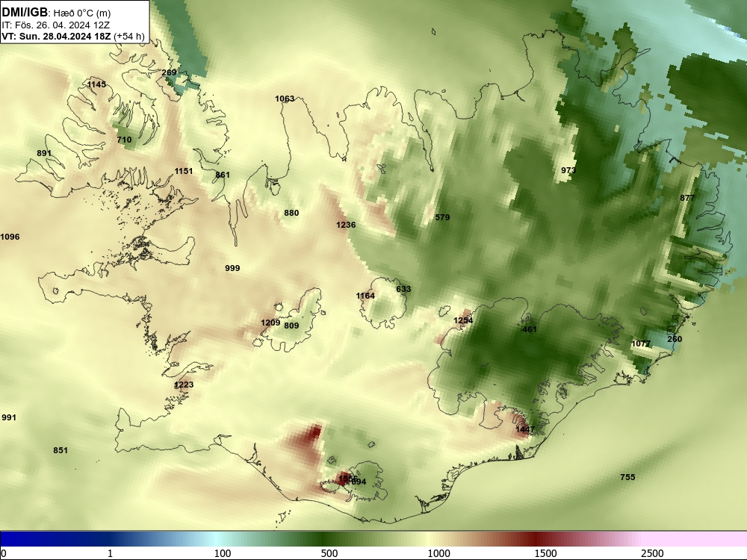747x560 pixels.
Task: Click the map value 851
Action: click(x=61, y=450)
